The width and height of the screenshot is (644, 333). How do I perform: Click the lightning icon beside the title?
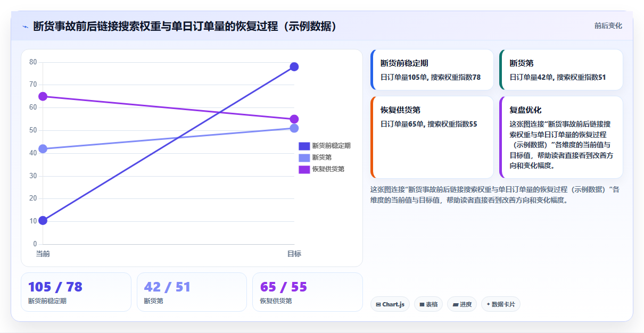(x=25, y=27)
